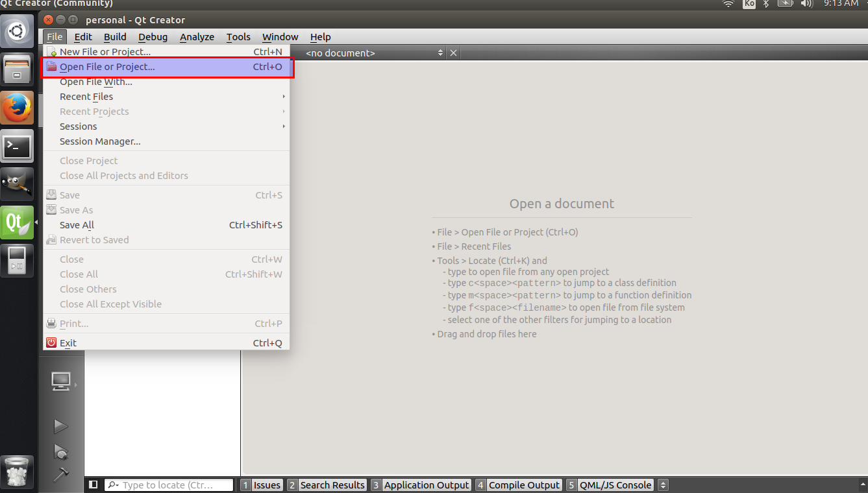The height and width of the screenshot is (493, 868).
Task: Select Open File or Project menu entry
Action: tap(166, 67)
